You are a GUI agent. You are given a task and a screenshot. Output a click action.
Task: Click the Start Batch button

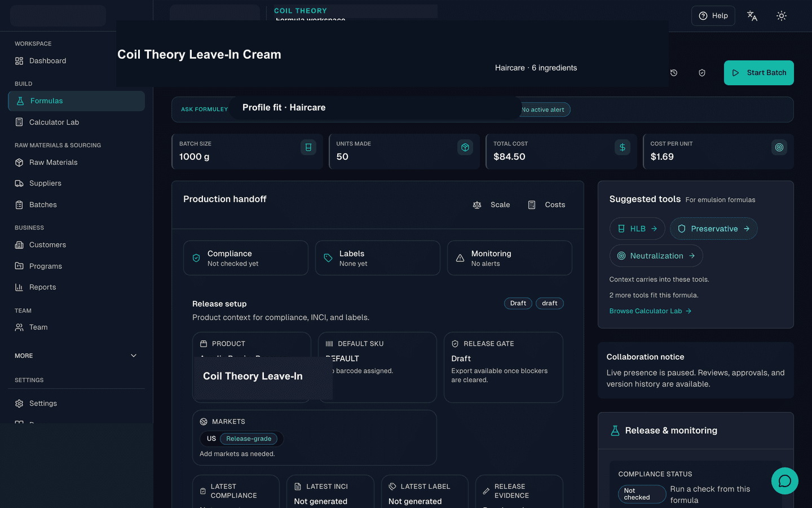tap(759, 73)
